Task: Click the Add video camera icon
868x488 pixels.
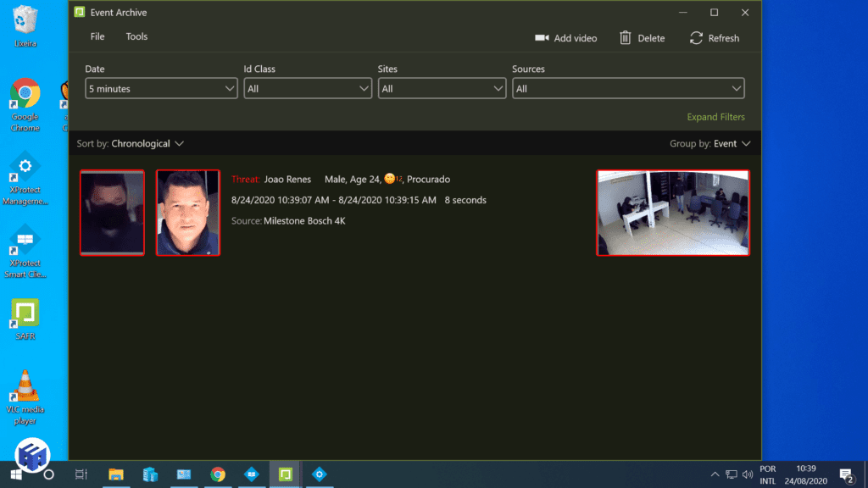Action: click(543, 38)
